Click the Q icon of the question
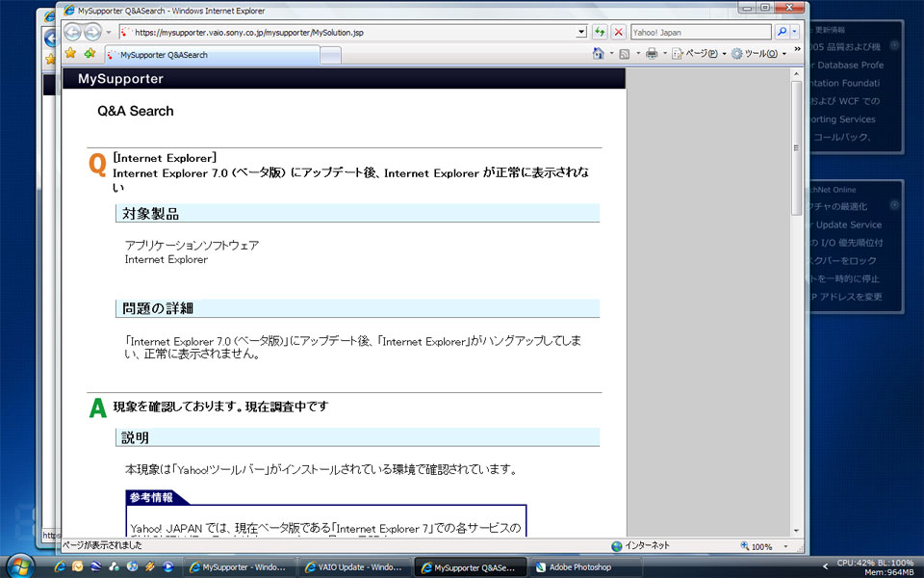 (97, 165)
